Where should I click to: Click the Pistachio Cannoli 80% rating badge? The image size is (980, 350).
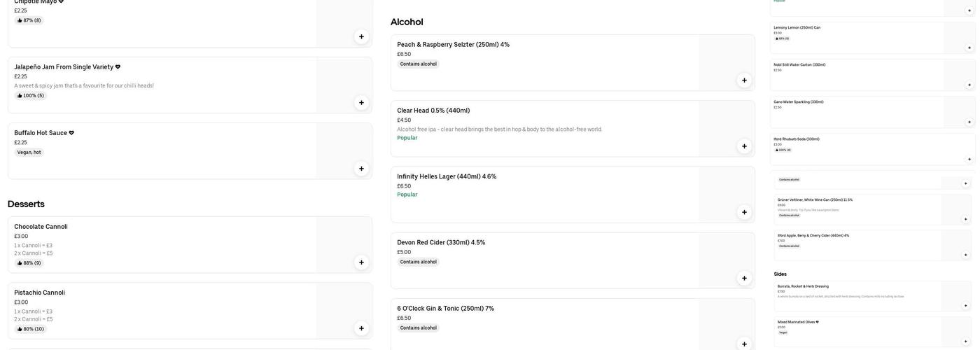pos(30,329)
